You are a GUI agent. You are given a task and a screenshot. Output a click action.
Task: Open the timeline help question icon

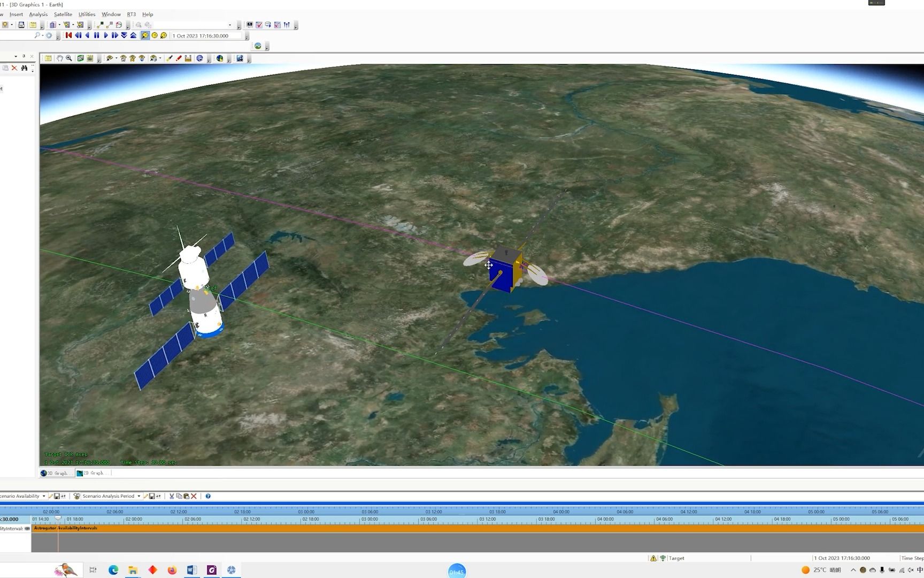click(x=208, y=496)
